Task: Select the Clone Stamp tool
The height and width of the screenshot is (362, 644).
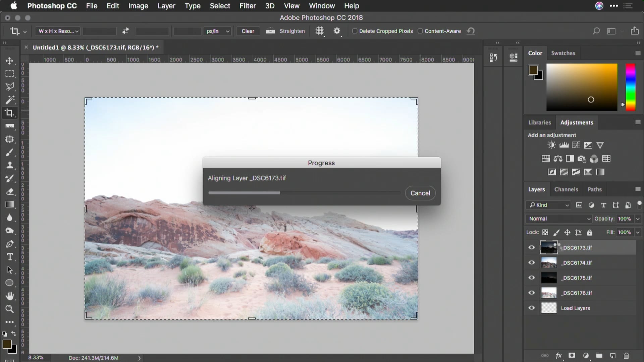Action: (10, 165)
